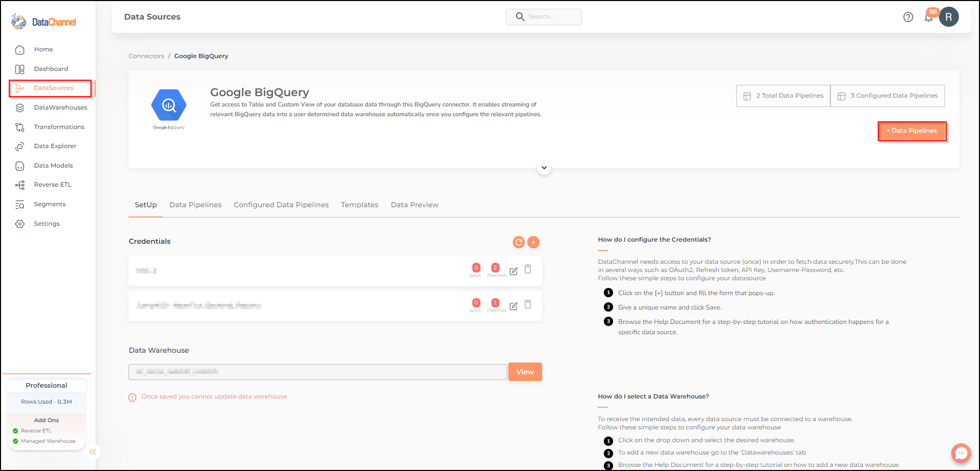
Task: Click the second credential's 1 Pipelines badge
Action: 496,305
